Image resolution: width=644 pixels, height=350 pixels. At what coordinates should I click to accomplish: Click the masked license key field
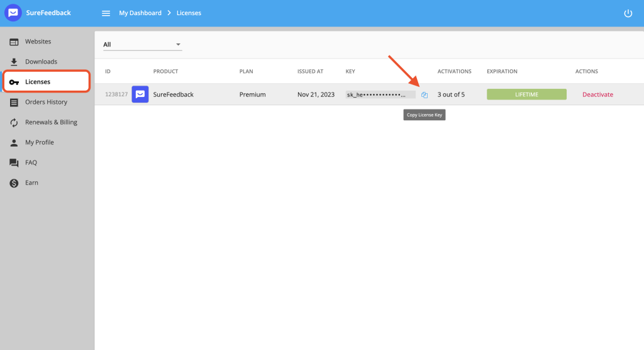tap(380, 94)
